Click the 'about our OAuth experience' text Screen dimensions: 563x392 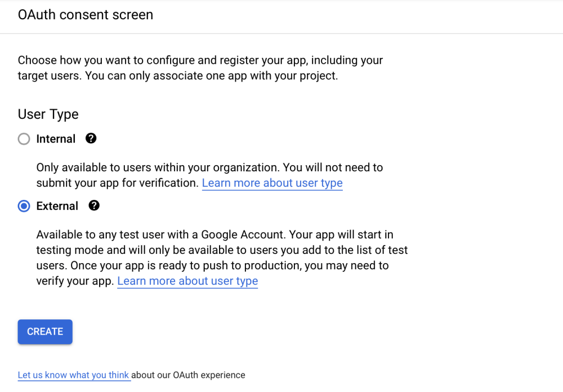(188, 375)
